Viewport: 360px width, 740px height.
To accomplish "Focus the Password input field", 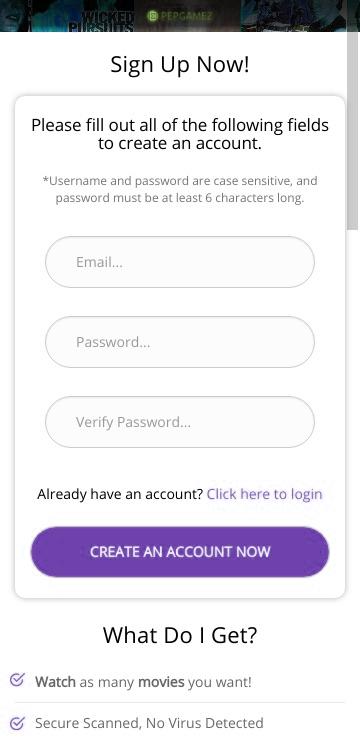I will click(x=180, y=342).
